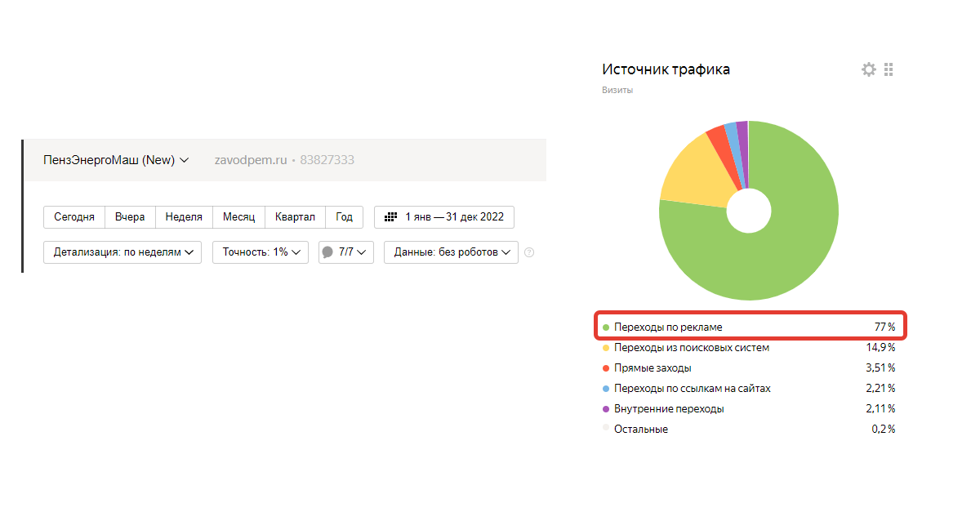This screenshot has height=530, width=980.
Task: Click the calendar icon in date range
Action: pos(390,217)
